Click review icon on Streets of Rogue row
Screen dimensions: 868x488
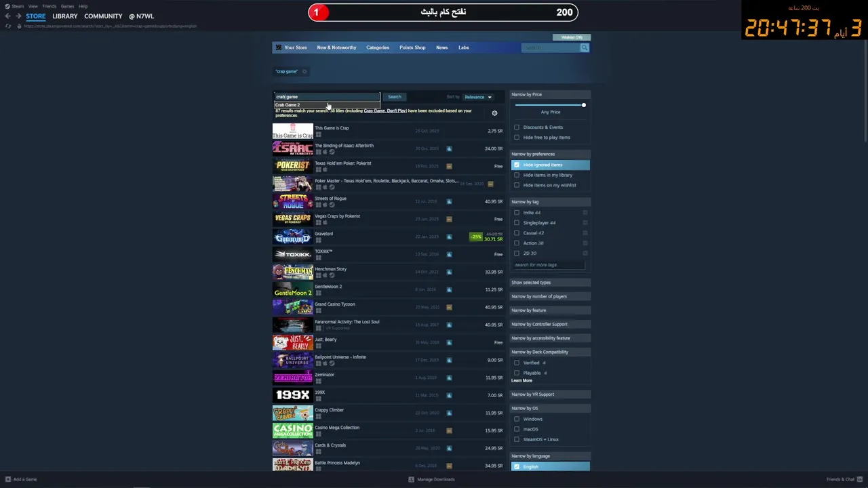(449, 201)
